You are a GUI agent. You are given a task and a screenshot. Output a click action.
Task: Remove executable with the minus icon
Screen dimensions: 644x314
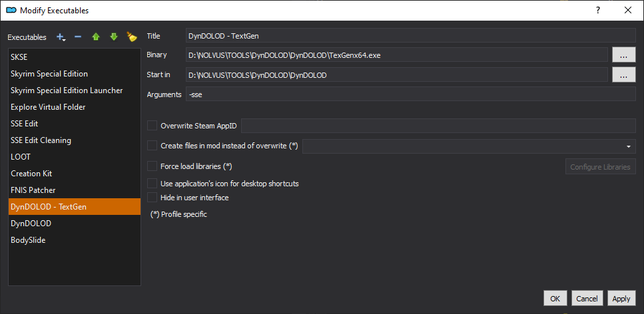[78, 37]
